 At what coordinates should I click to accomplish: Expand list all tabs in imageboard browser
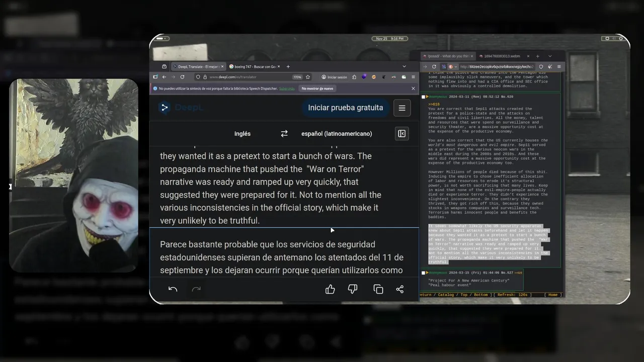click(x=550, y=56)
